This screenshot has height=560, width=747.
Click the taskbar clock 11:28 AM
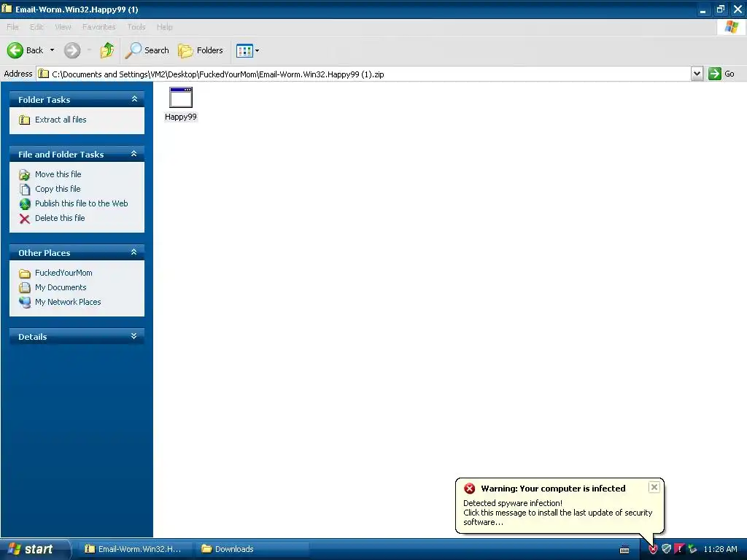click(720, 549)
